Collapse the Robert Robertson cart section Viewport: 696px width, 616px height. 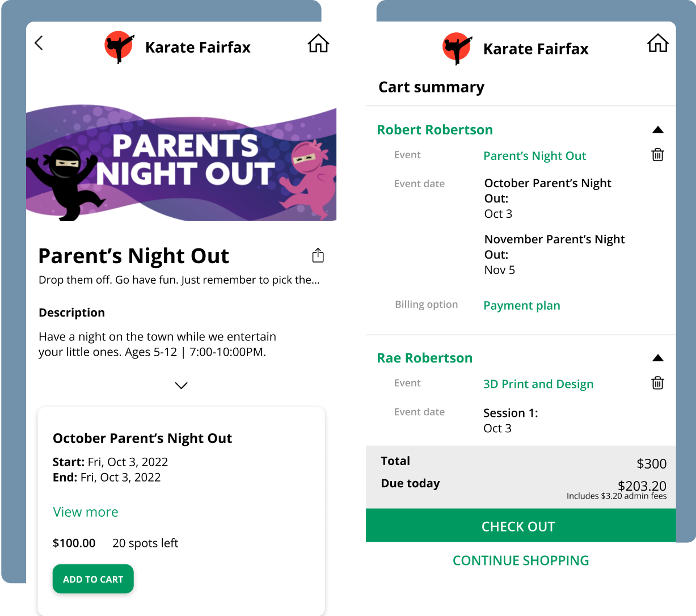[x=657, y=130]
